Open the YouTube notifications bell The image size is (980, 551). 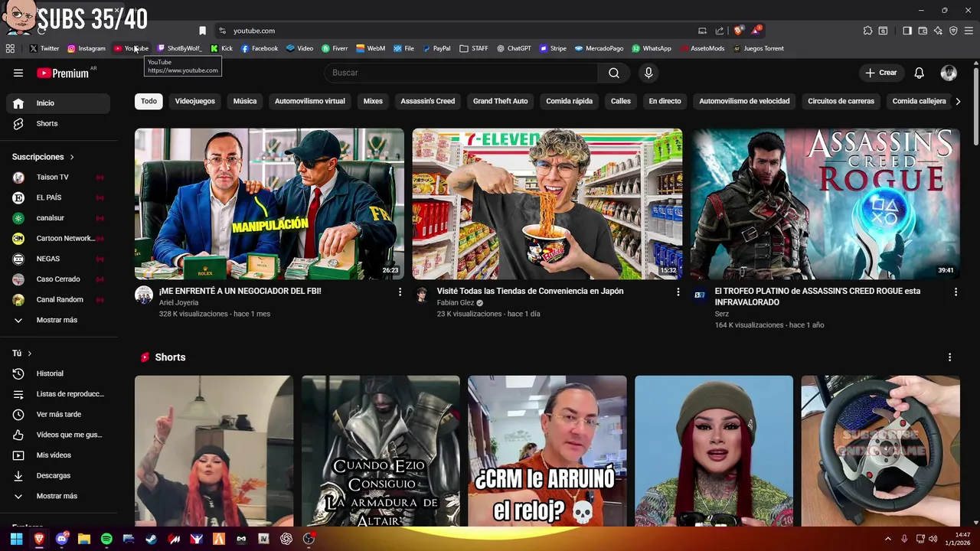(x=919, y=73)
